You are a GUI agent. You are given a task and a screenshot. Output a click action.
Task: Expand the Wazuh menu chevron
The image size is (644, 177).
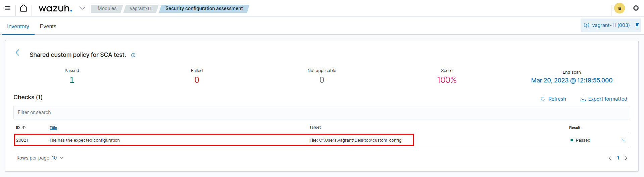pyautogui.click(x=82, y=8)
